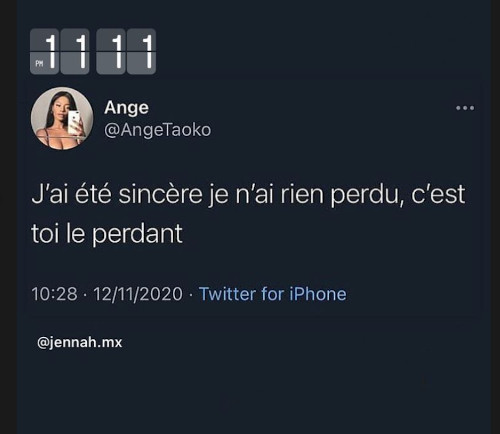Click the first flip clock digit with PM
The image size is (500, 434).
click(45, 51)
